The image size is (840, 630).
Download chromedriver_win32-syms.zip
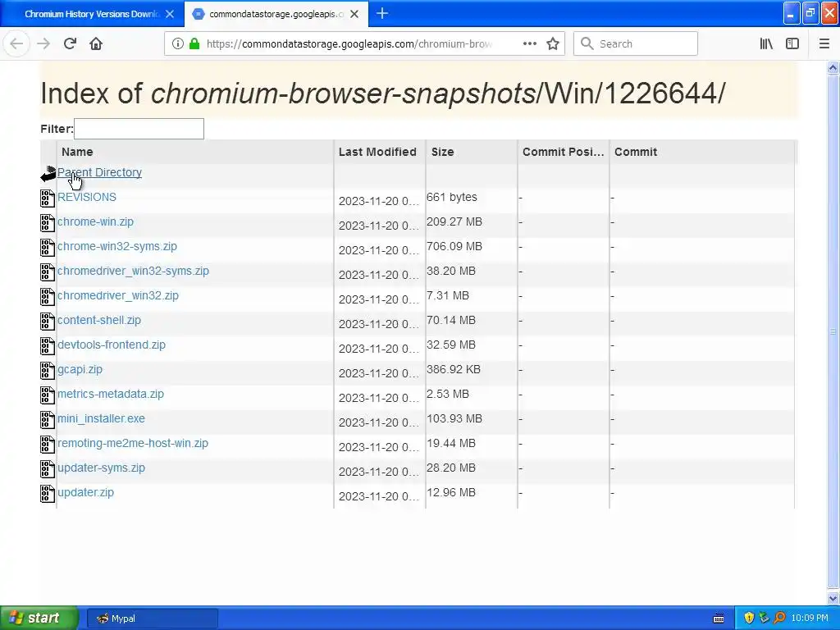click(x=133, y=271)
